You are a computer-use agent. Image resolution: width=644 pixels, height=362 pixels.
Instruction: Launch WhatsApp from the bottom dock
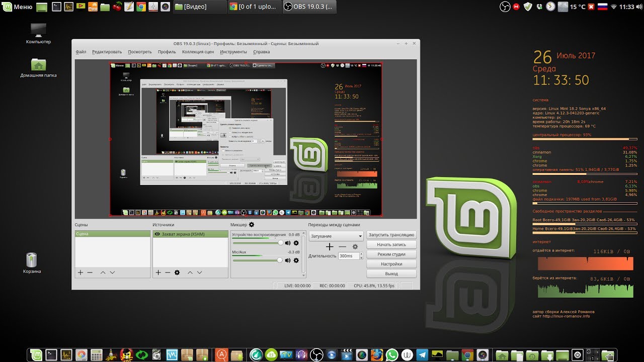[391, 355]
